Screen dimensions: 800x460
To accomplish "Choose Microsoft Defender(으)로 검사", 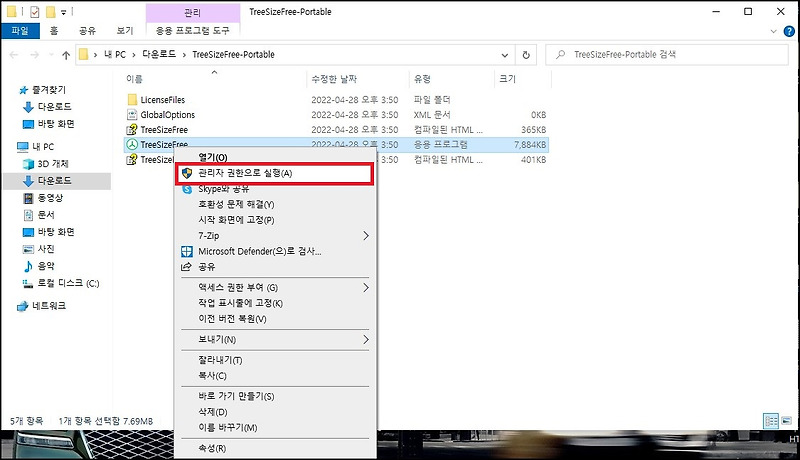I will point(275,251).
